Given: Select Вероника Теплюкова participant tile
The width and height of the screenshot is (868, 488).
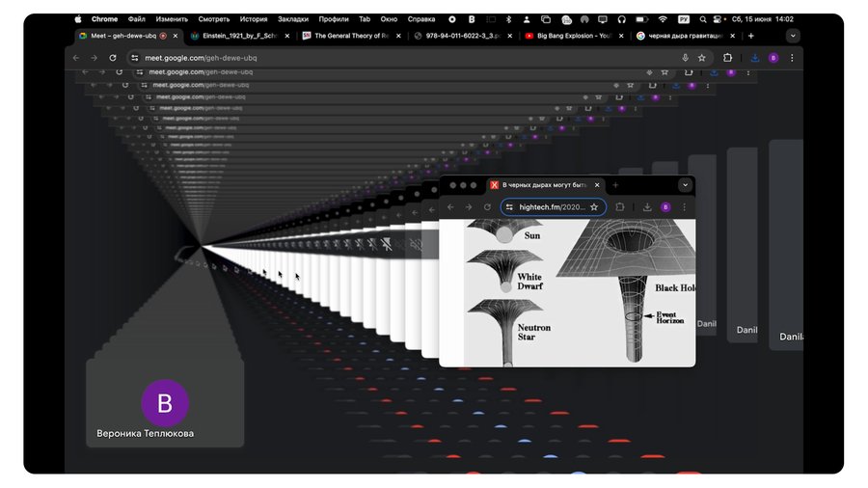Looking at the screenshot, I should 165,404.
